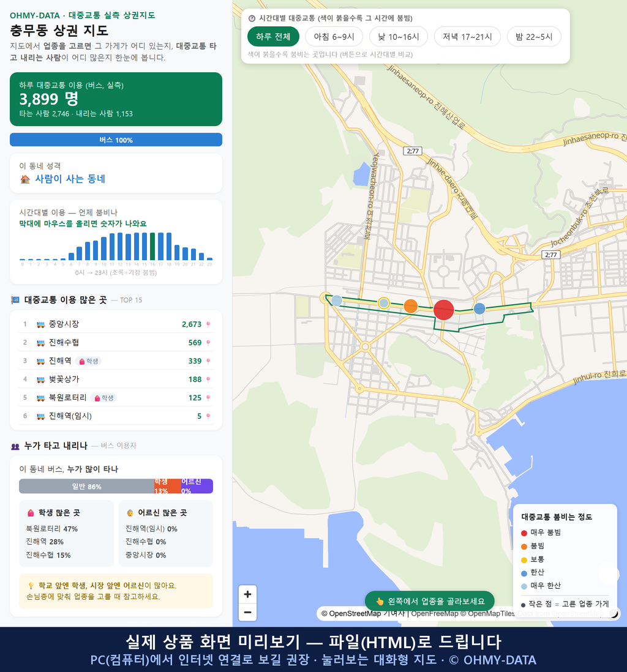Click the green 3,899 명 summary card
Viewport: 627px width, 672px height.
click(116, 99)
